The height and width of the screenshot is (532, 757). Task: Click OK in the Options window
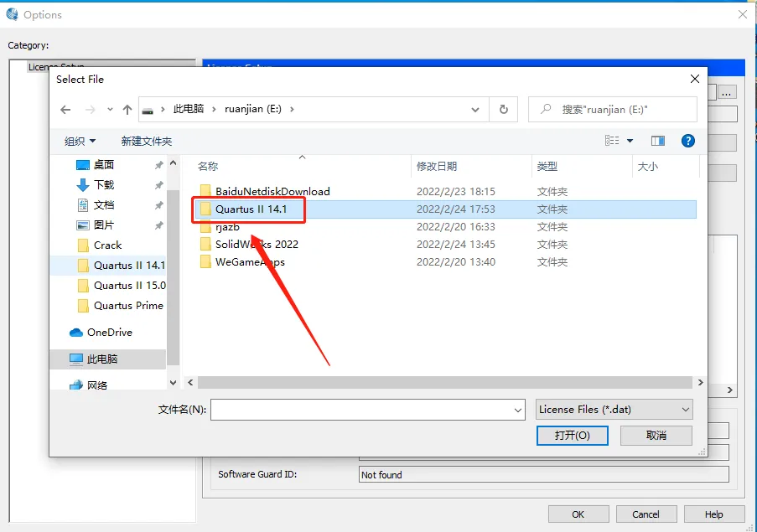click(578, 514)
